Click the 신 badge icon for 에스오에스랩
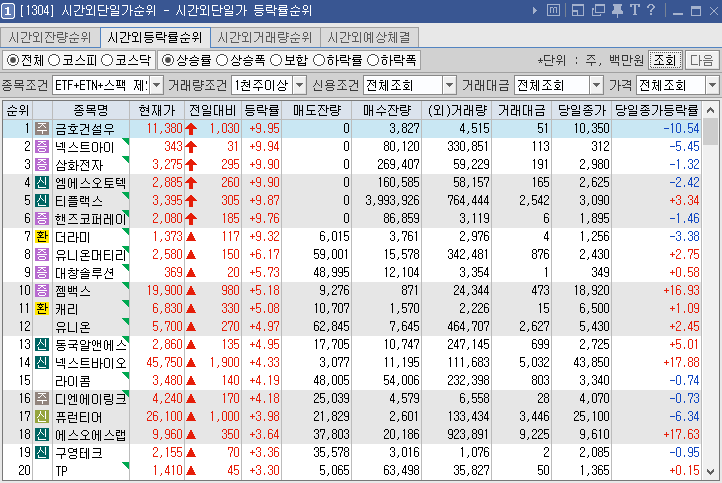The width and height of the screenshot is (722, 483). [42, 434]
